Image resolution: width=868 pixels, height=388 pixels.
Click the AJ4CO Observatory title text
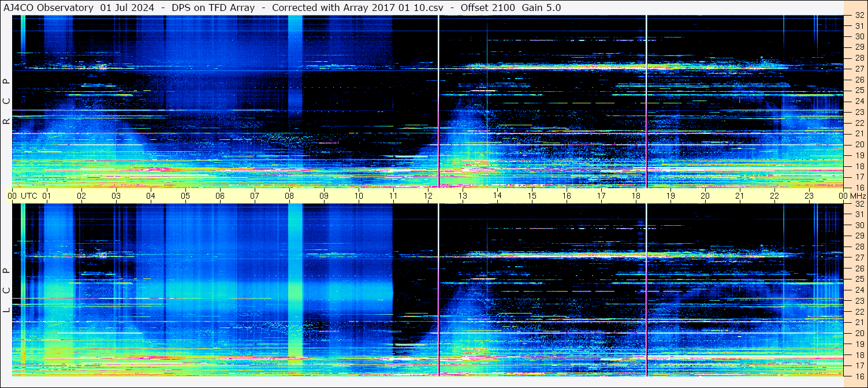click(x=49, y=8)
